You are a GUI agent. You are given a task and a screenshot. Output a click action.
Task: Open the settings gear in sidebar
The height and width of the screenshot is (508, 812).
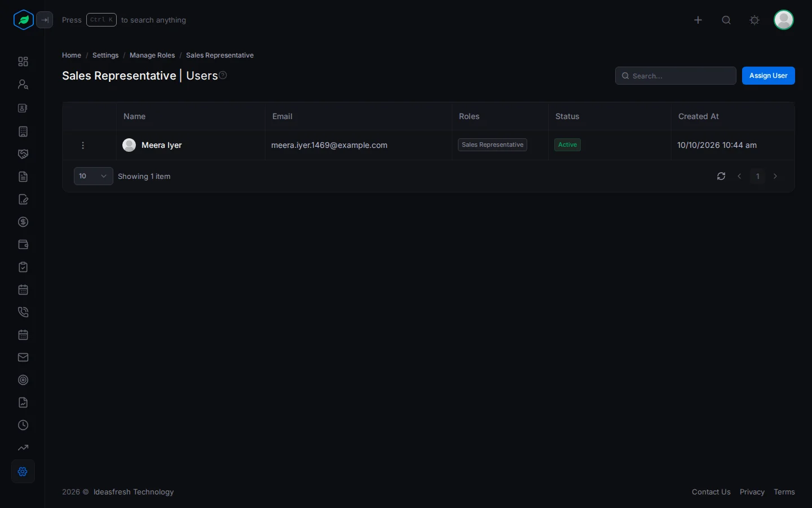(x=23, y=471)
